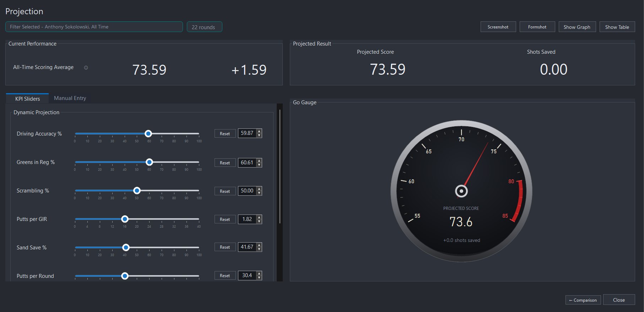Decrease Driving Accuracy value with down arrow
The height and width of the screenshot is (312, 644).
(x=259, y=136)
